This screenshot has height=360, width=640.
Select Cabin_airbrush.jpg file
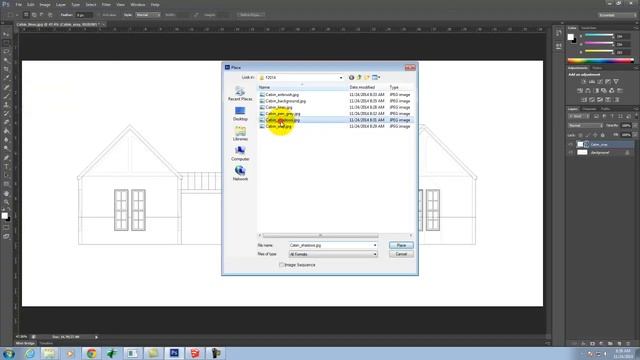click(282, 95)
